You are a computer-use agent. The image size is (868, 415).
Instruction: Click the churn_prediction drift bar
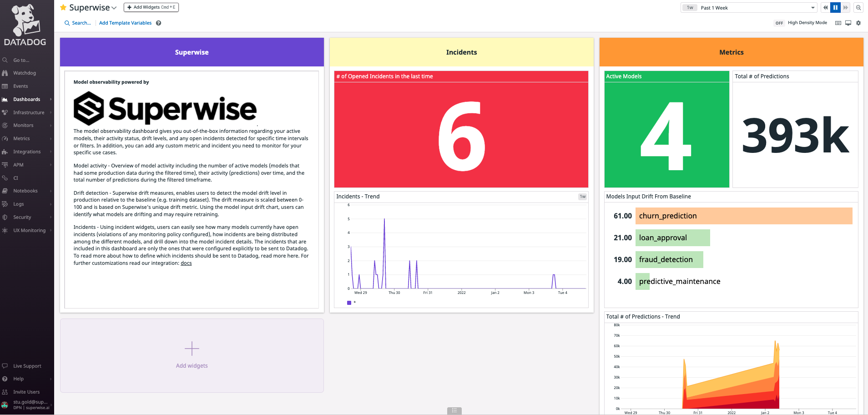(x=744, y=216)
